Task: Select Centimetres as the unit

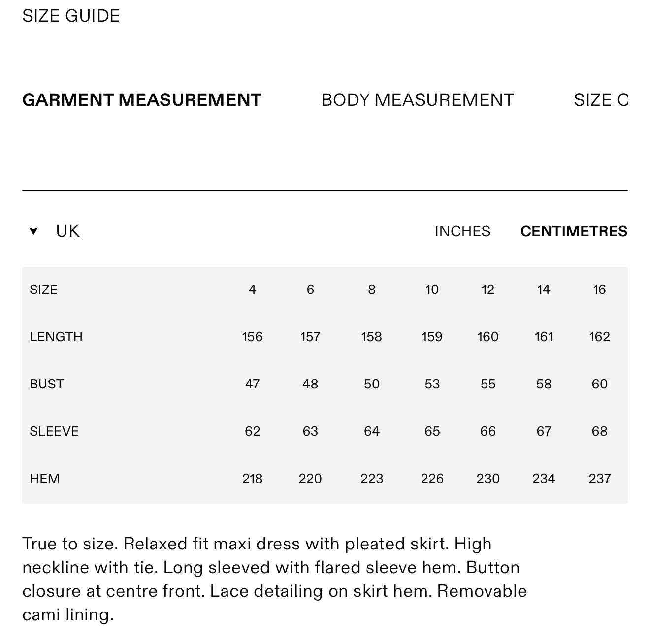Action: 574,231
